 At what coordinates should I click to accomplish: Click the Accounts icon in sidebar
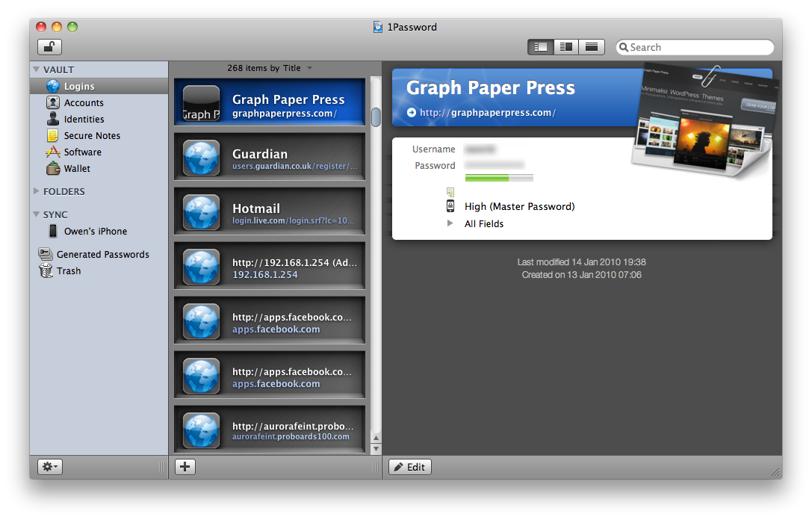53,102
